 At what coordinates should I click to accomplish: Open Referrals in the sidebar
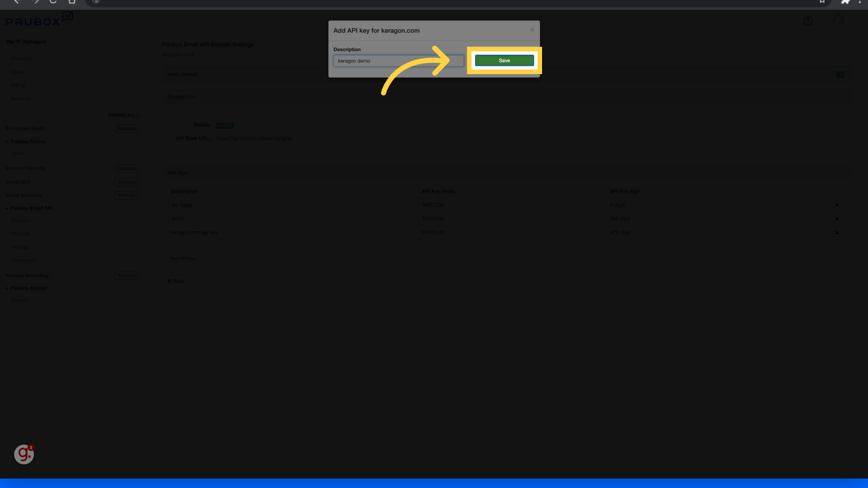[21, 99]
